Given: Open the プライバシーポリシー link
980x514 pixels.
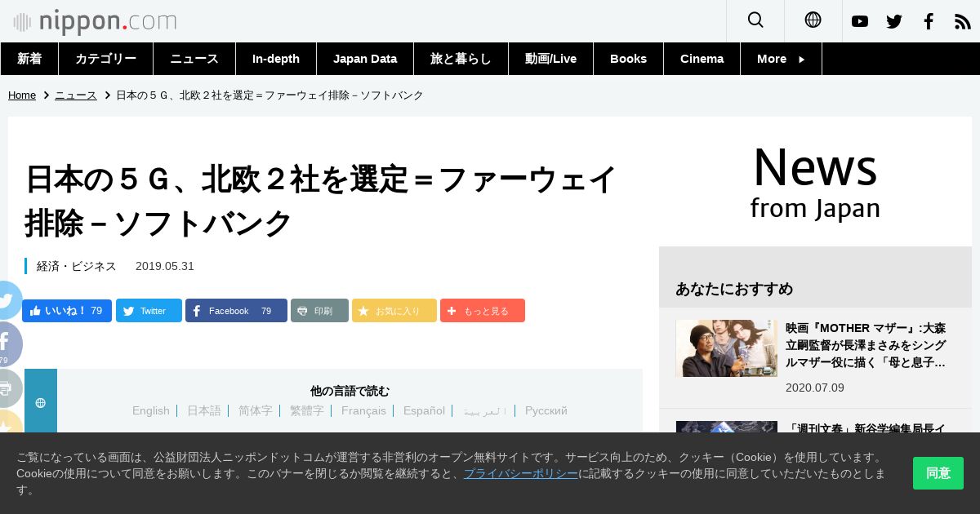Looking at the screenshot, I should [x=521, y=473].
